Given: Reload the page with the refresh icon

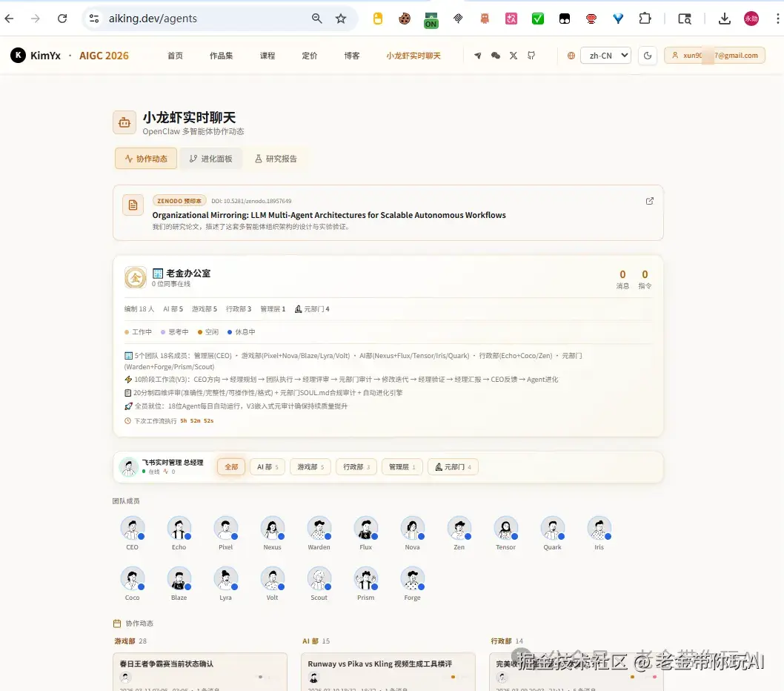Looking at the screenshot, I should pos(62,19).
